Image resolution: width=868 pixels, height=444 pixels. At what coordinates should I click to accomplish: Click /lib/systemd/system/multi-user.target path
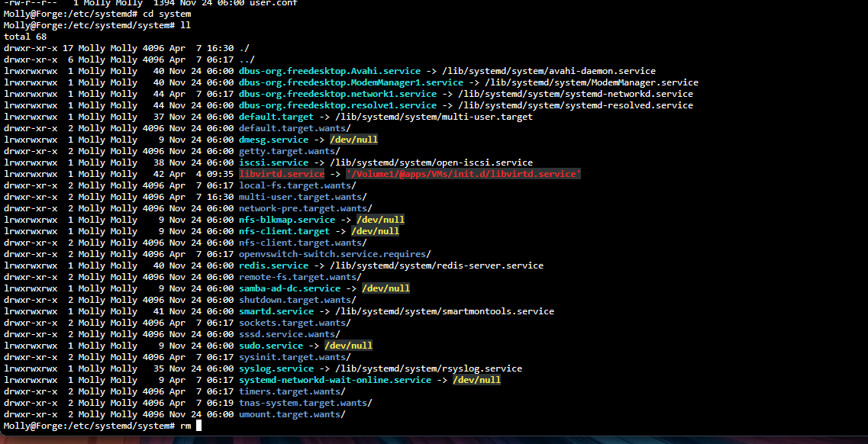point(434,117)
